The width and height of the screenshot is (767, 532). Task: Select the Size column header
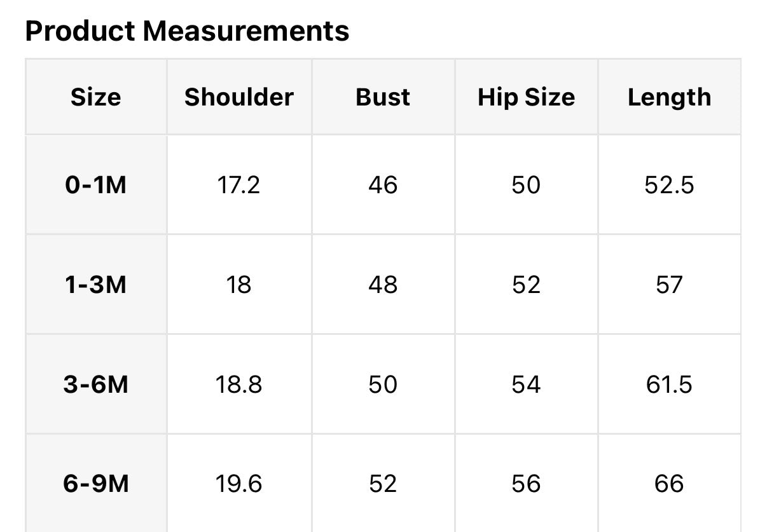tap(95, 97)
